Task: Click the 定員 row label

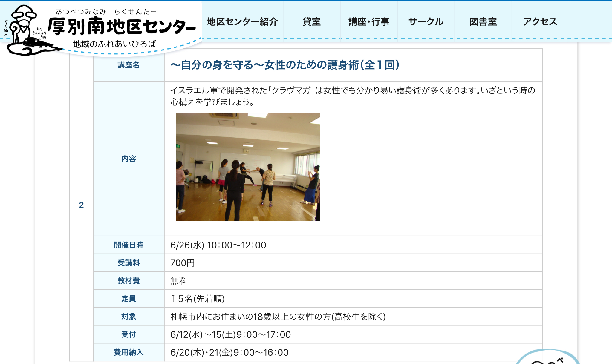Action: (128, 299)
